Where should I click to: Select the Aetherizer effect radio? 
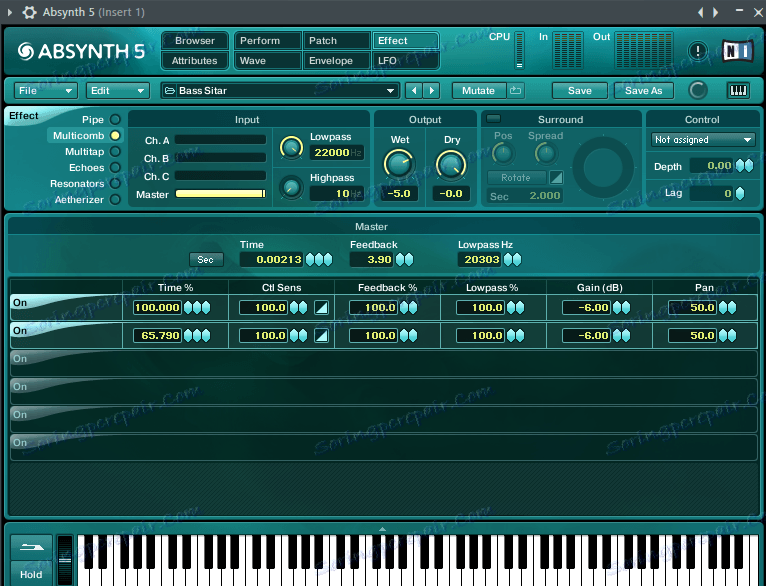click(115, 199)
